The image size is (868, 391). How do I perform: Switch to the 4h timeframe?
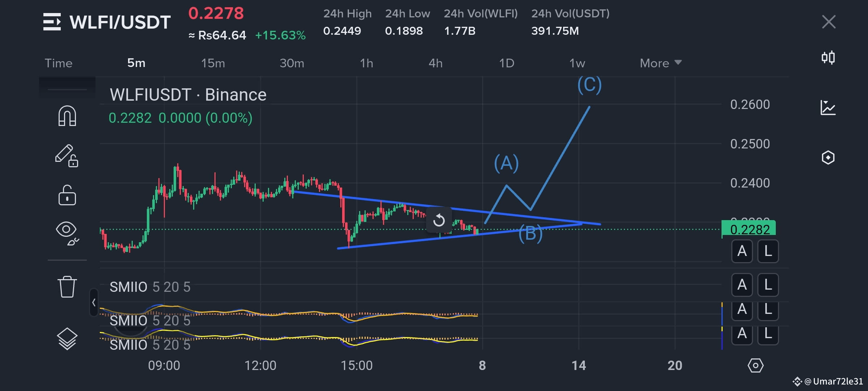click(x=435, y=63)
